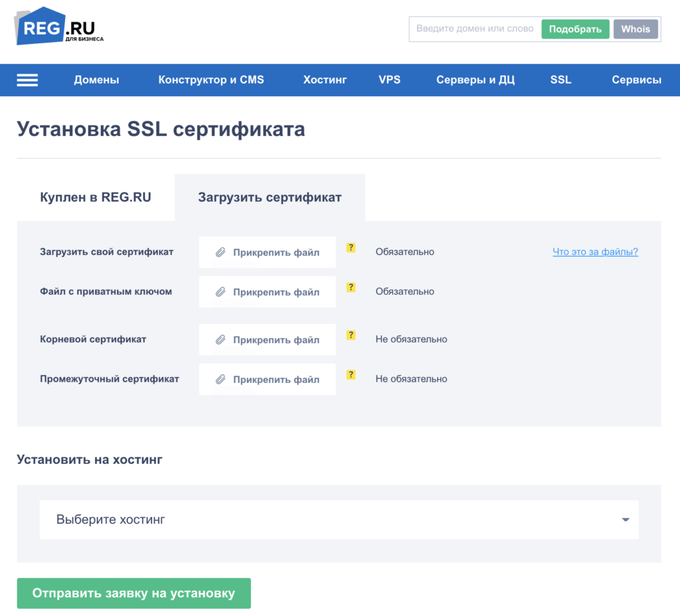Attach file for 'Промежуточный сертификат'
680x616 pixels.
268,380
